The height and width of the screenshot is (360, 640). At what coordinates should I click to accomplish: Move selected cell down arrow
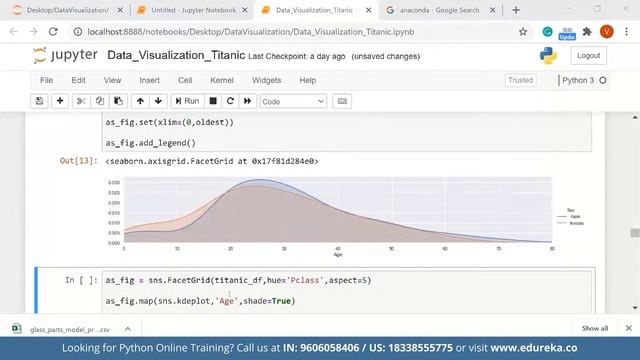click(x=158, y=101)
